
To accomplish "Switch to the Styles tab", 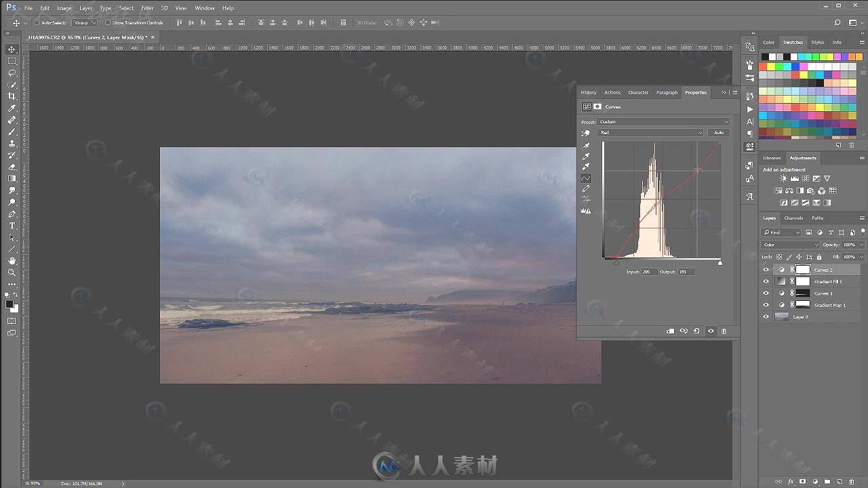I will pyautogui.click(x=818, y=42).
